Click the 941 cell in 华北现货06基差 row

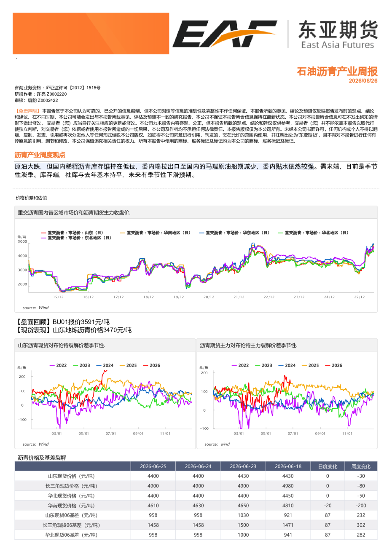pos(288,535)
